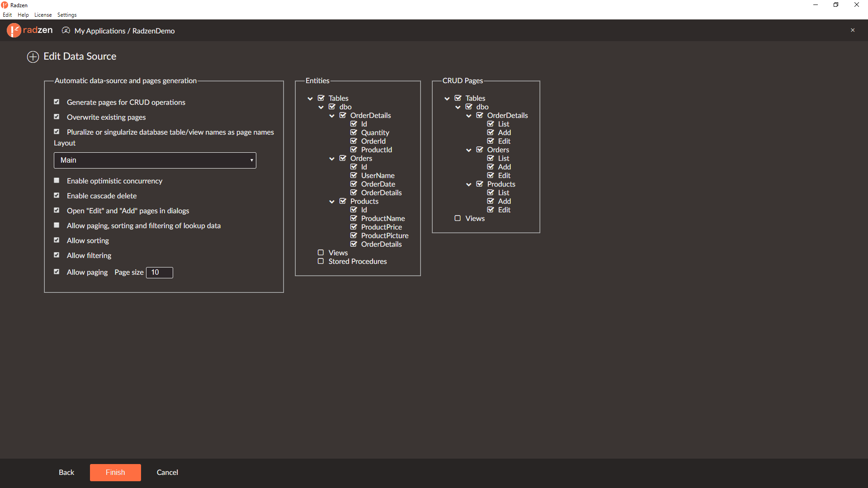Collapse the Orders node in Entities tree
The width and height of the screenshot is (868, 488).
pyautogui.click(x=332, y=159)
